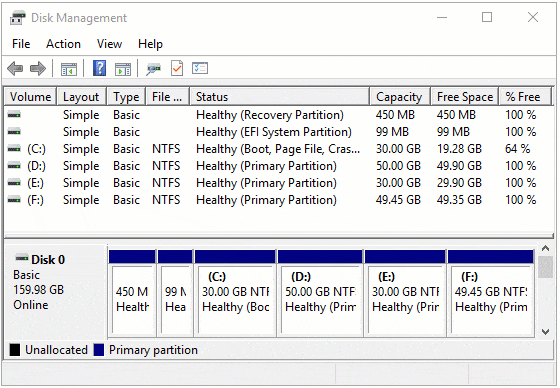Screen dimensions: 560x388
Task: Sort by the Layout column header
Action: coord(81,96)
